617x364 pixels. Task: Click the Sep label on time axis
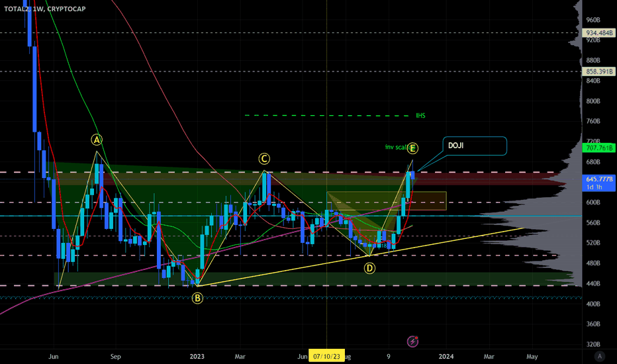click(115, 357)
